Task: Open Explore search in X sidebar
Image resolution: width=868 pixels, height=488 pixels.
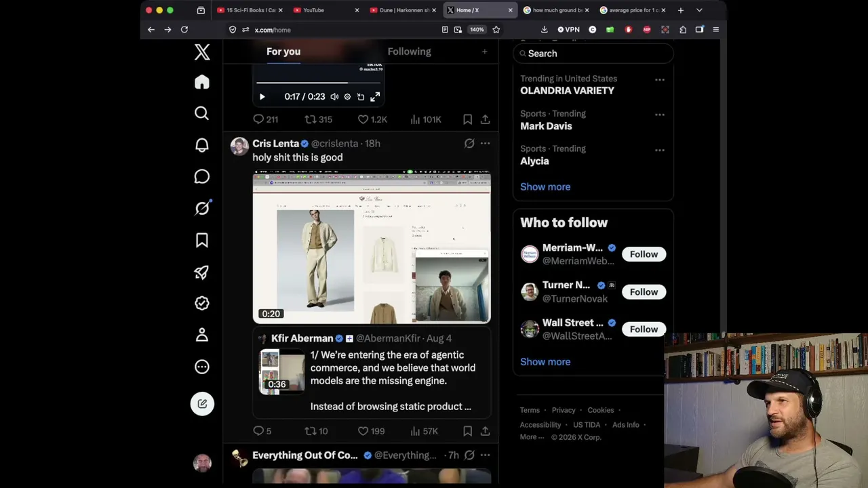Action: click(x=202, y=113)
